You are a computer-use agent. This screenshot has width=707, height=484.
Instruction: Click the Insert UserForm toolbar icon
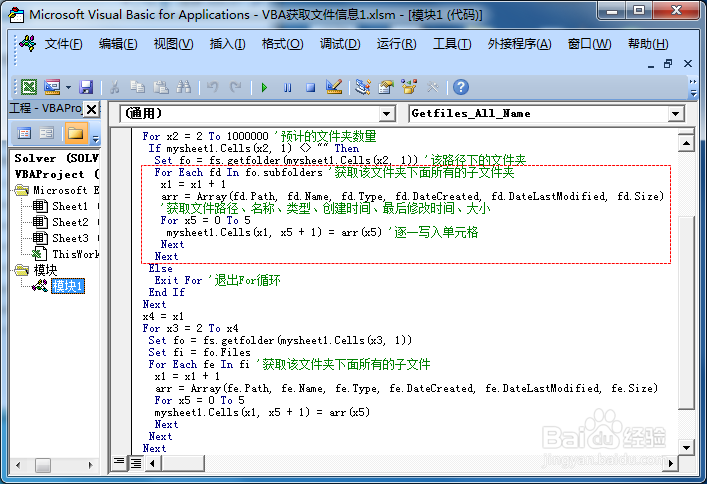tap(52, 87)
